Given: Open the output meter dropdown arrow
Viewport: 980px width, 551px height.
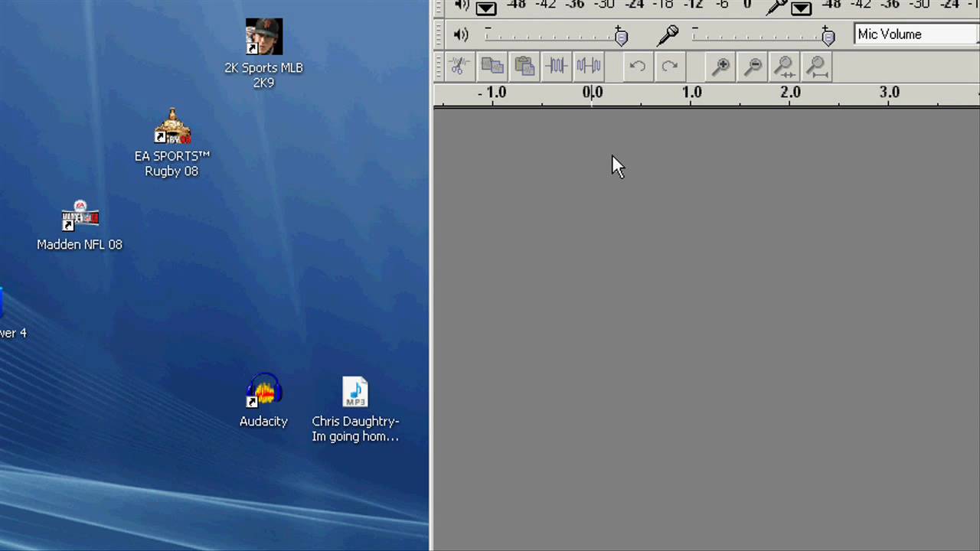Looking at the screenshot, I should pos(486,8).
